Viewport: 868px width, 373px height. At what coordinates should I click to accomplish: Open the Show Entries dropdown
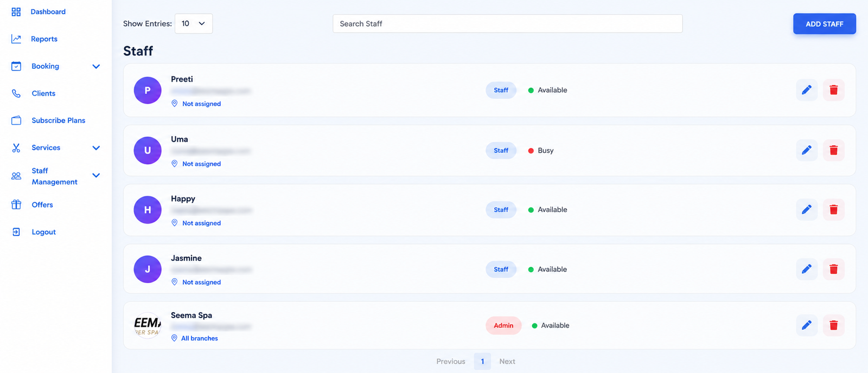tap(194, 24)
